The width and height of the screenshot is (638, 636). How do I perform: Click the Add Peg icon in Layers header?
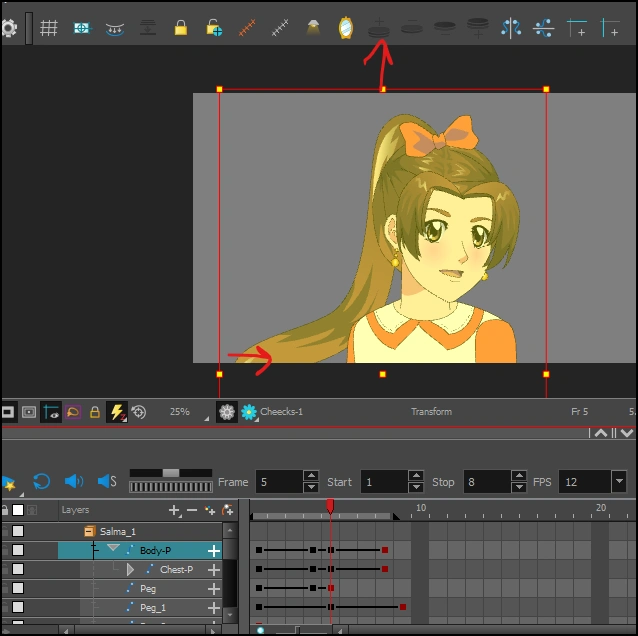coord(227,510)
